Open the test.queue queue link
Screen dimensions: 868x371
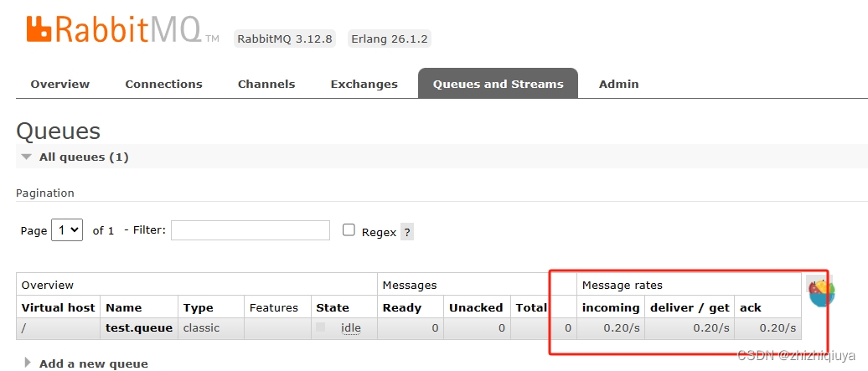click(x=139, y=327)
